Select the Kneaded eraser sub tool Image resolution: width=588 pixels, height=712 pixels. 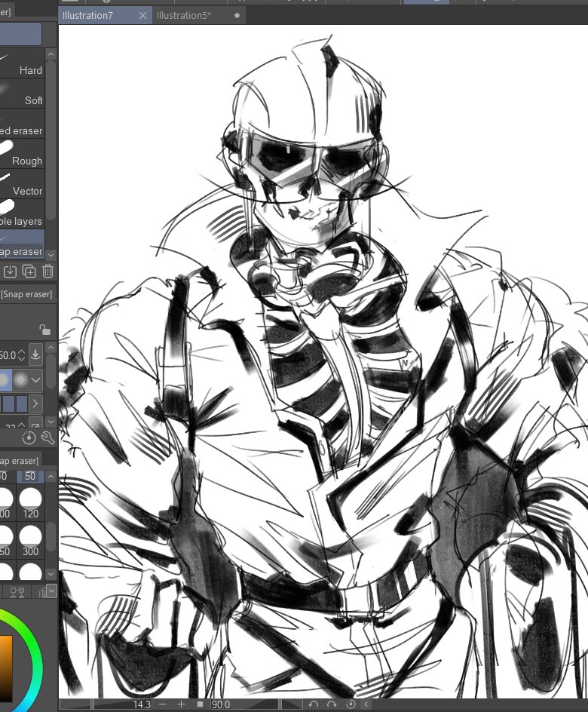click(x=22, y=124)
